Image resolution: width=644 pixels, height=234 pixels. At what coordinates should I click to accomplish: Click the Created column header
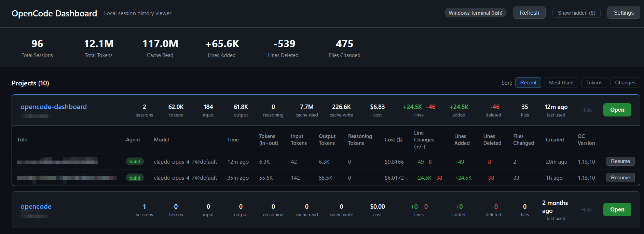point(554,139)
